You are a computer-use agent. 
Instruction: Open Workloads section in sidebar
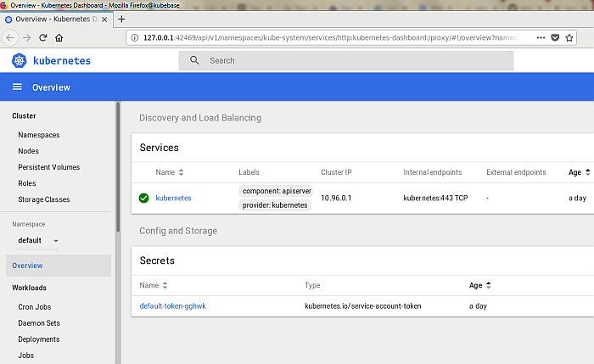[x=29, y=288]
